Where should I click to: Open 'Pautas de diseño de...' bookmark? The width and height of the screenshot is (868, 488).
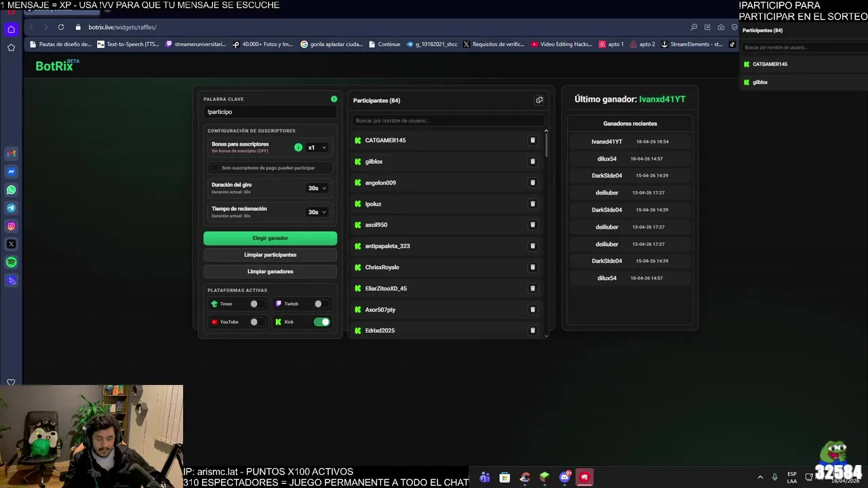tap(60, 44)
